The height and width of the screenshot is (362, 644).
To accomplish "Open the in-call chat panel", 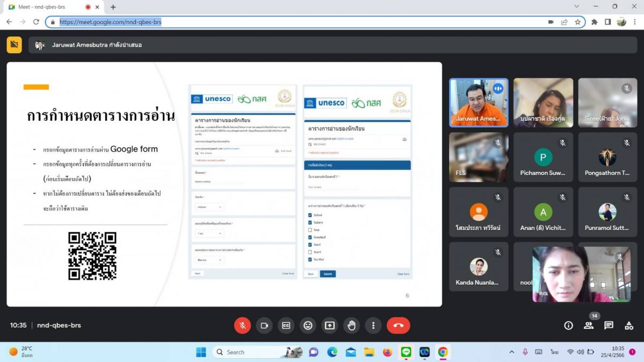I will 609,325.
